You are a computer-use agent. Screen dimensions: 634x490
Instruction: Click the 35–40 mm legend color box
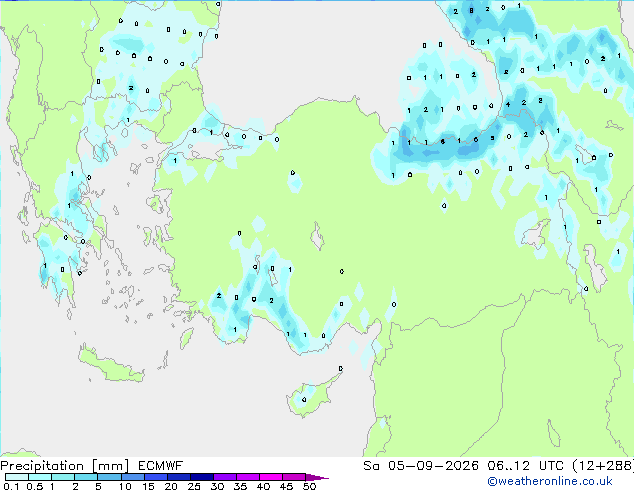pyautogui.click(x=247, y=477)
